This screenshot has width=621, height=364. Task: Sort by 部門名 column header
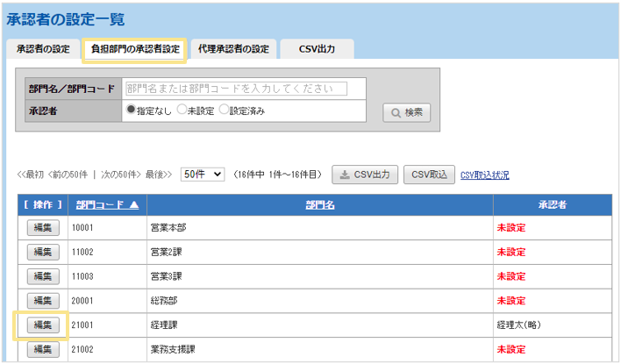tap(320, 204)
